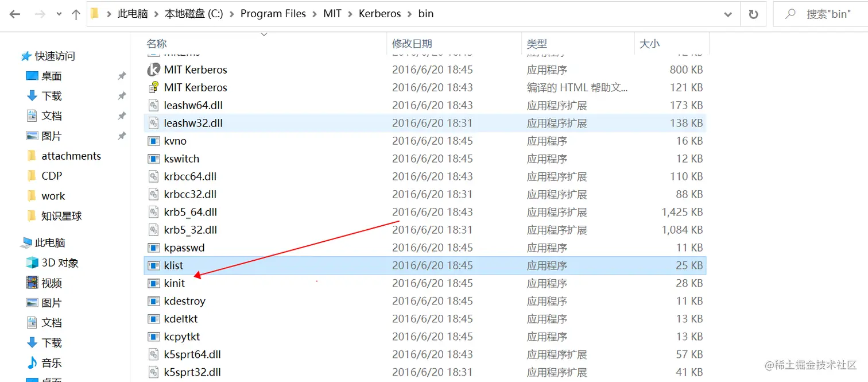Expand the chevron after MIT breadcrumb
This screenshot has height=382, width=868.
(x=350, y=14)
